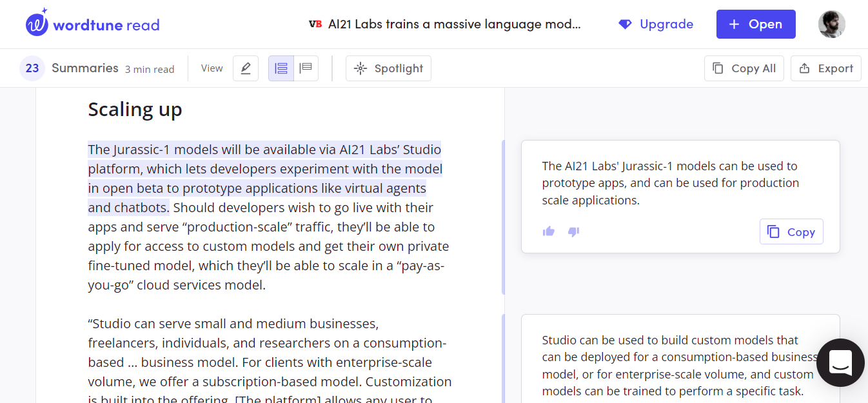Click the Upgrade link
Image resolution: width=868 pixels, height=403 pixels.
tap(656, 25)
